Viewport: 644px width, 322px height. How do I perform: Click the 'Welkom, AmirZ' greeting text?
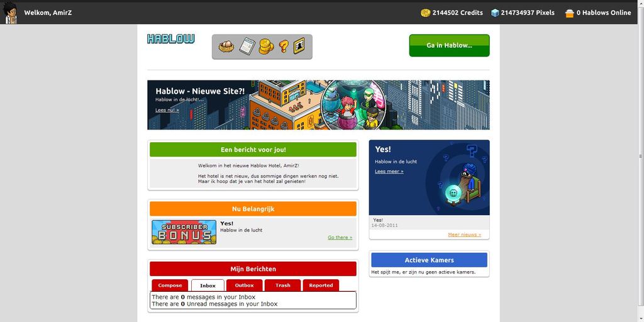click(x=48, y=13)
